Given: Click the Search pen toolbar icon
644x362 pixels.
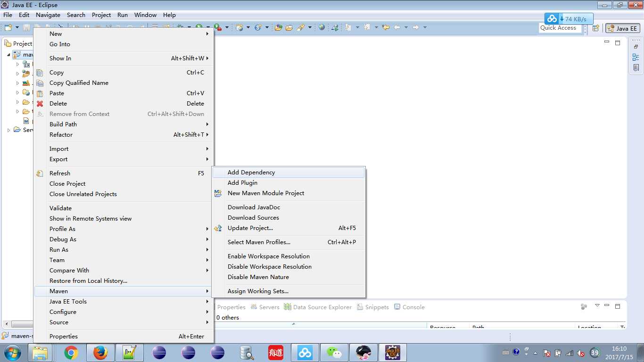Looking at the screenshot, I should 301,27.
